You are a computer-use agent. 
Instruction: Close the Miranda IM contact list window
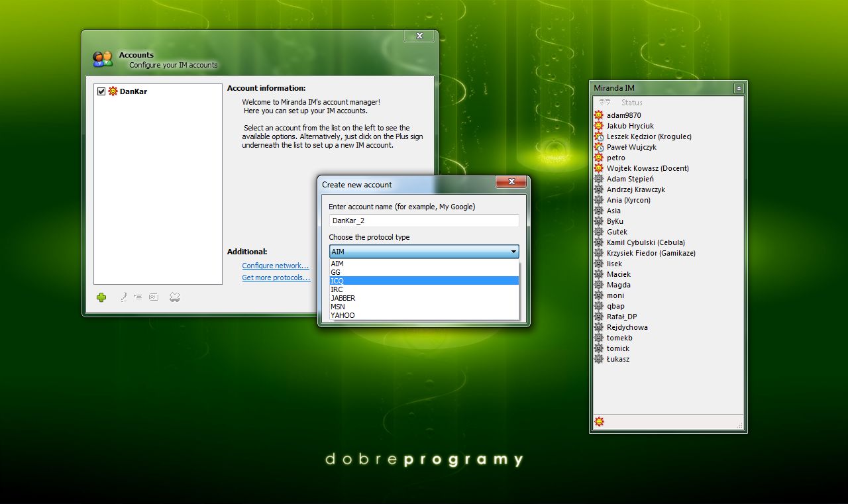739,88
